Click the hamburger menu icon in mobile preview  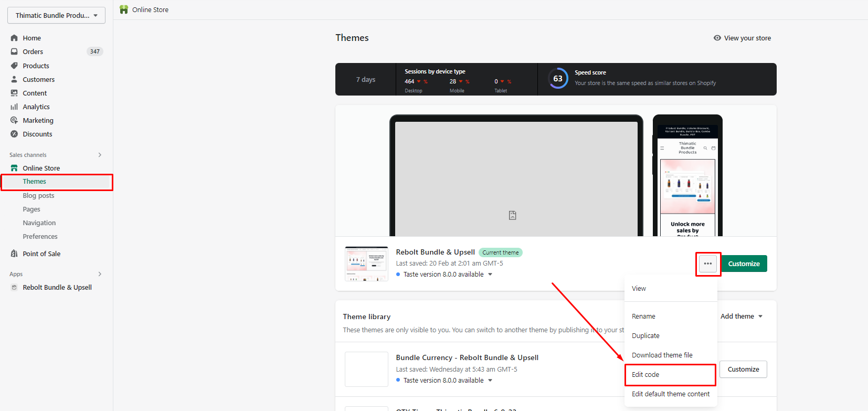point(662,148)
